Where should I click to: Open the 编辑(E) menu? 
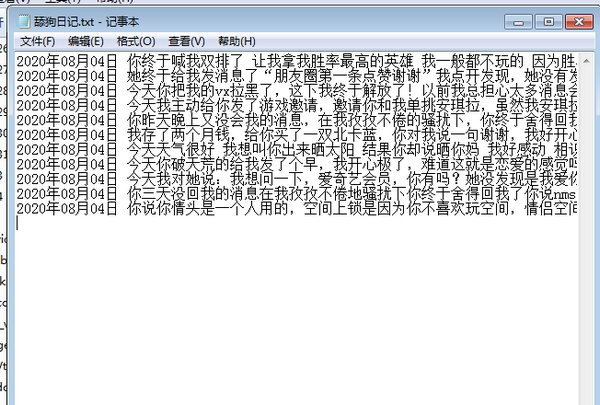click(x=86, y=41)
